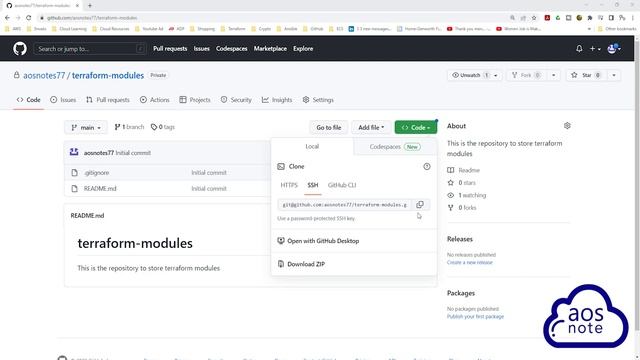Open terraform-modules repository name link
This screenshot has height=360, width=640.
[x=108, y=76]
